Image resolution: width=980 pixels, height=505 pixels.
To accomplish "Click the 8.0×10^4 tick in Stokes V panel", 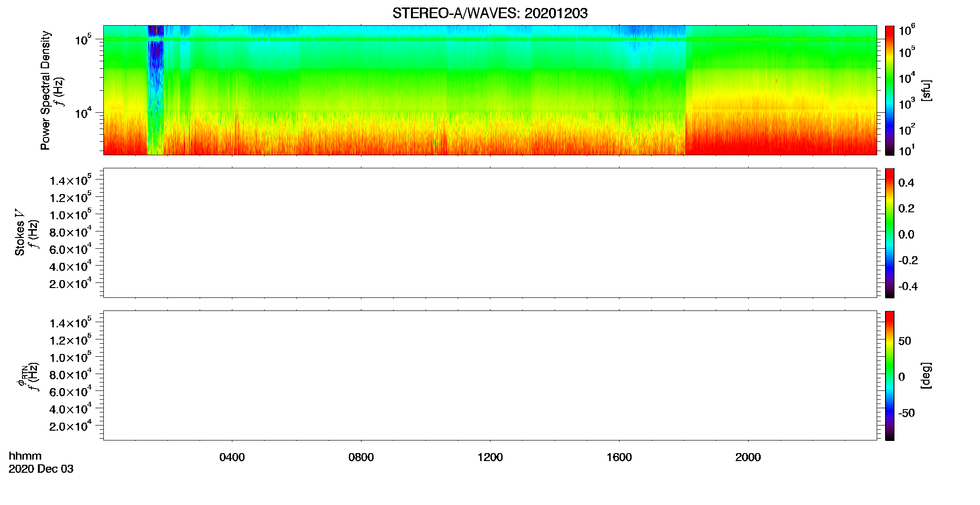I will pyautogui.click(x=71, y=232).
